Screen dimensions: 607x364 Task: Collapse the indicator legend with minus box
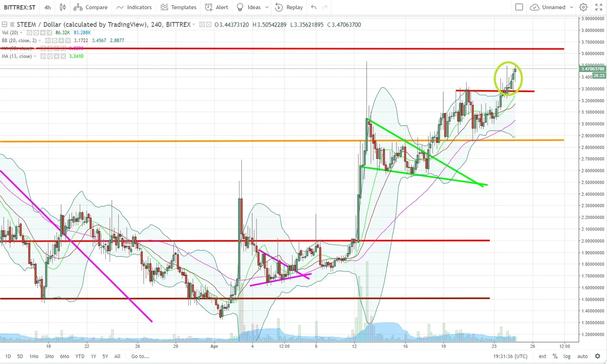[x=4, y=24]
